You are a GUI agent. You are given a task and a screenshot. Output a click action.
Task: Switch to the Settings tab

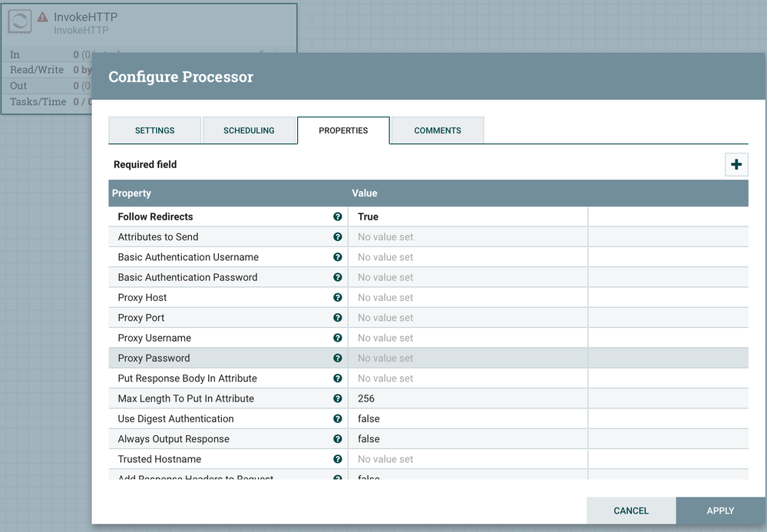coord(154,131)
